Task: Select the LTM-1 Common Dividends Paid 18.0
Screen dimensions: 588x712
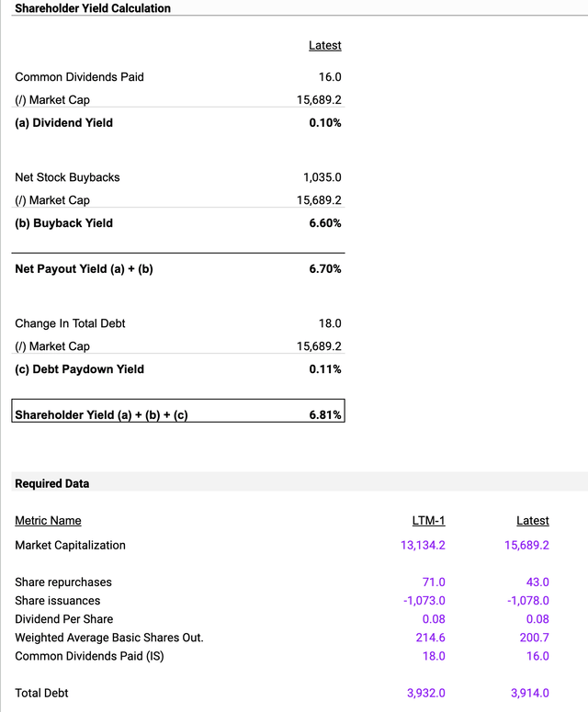Action: tap(433, 656)
